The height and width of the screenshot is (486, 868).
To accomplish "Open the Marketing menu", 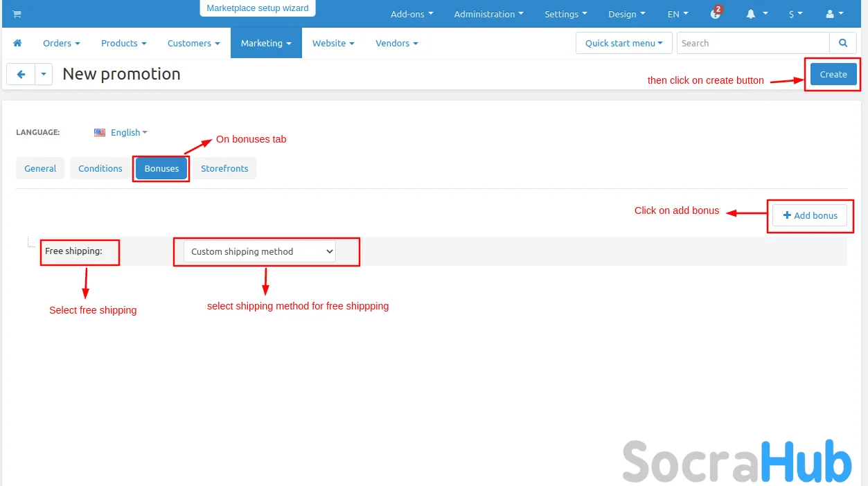I will (x=266, y=43).
